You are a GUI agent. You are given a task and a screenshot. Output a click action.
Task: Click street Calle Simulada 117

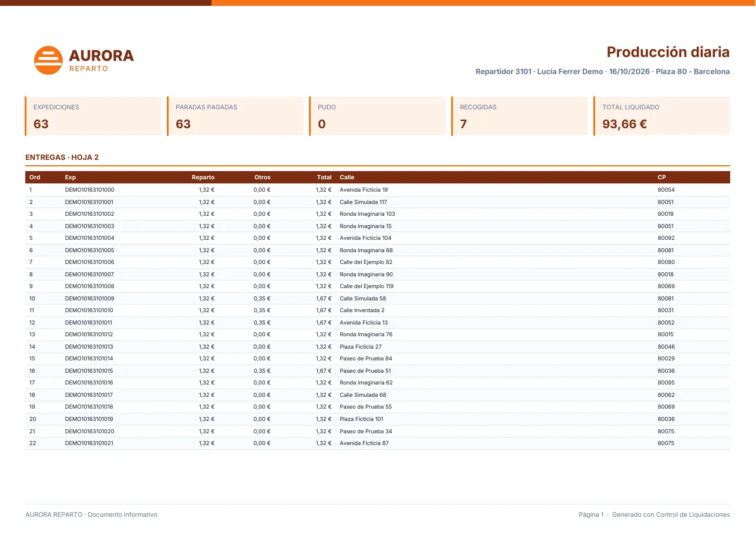pos(363,202)
